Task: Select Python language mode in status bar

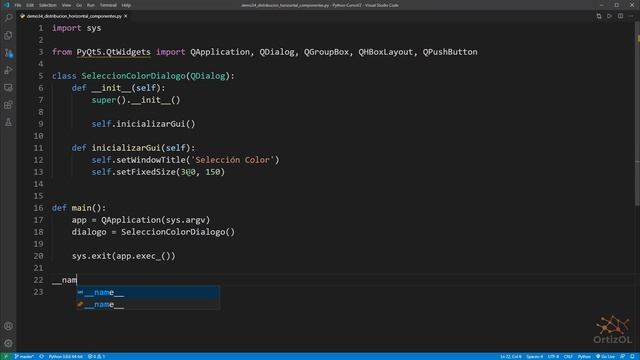Action: (584, 356)
